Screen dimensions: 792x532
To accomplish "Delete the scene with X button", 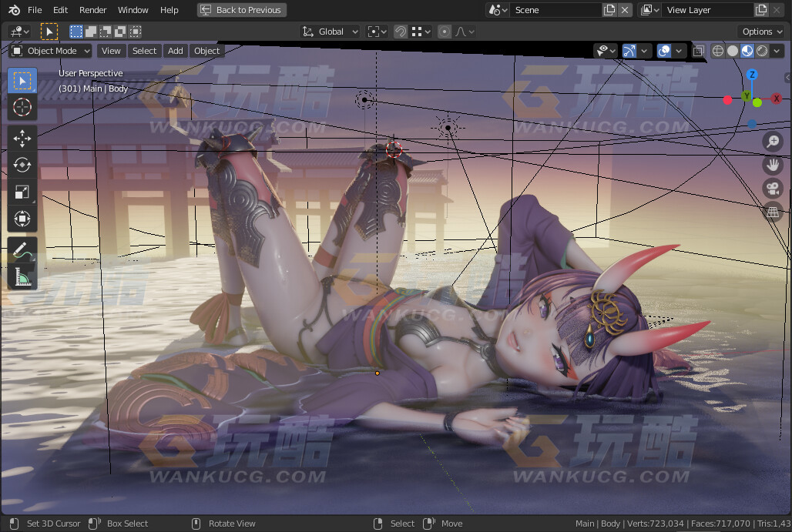I will pos(625,10).
